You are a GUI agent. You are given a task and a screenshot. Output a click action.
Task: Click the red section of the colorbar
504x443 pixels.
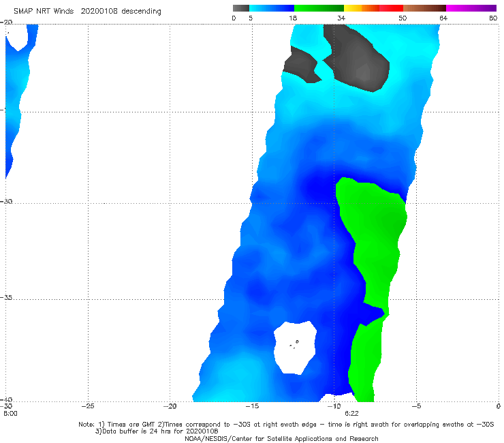(x=391, y=8)
